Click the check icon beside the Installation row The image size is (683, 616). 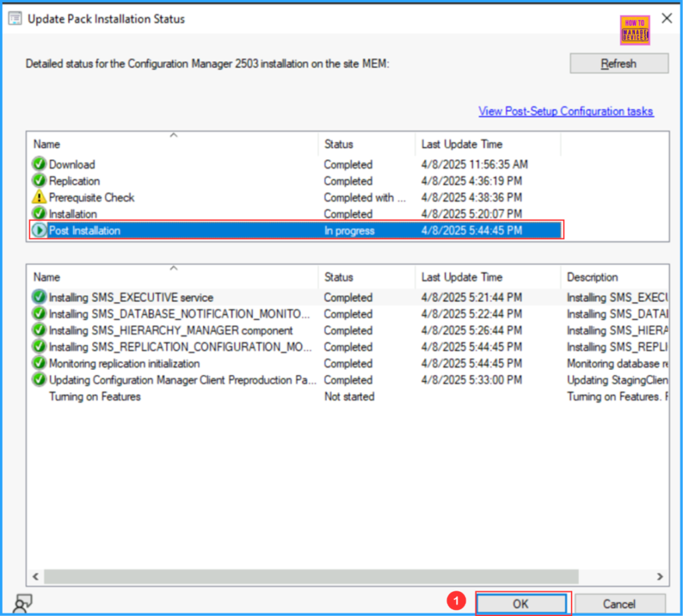[x=39, y=214]
